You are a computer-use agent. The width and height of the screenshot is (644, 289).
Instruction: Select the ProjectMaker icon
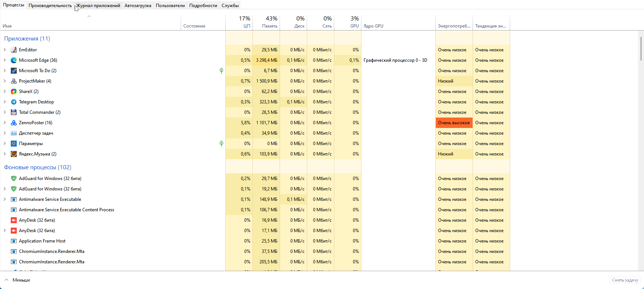[x=14, y=81]
